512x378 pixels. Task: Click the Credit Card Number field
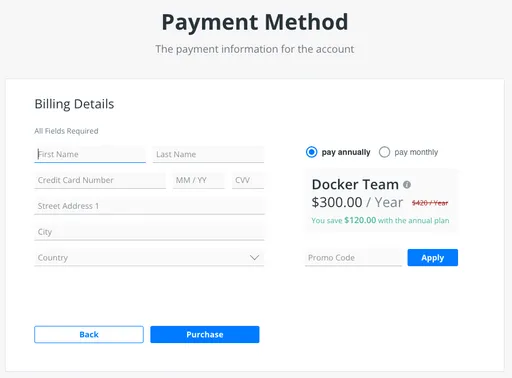point(100,180)
